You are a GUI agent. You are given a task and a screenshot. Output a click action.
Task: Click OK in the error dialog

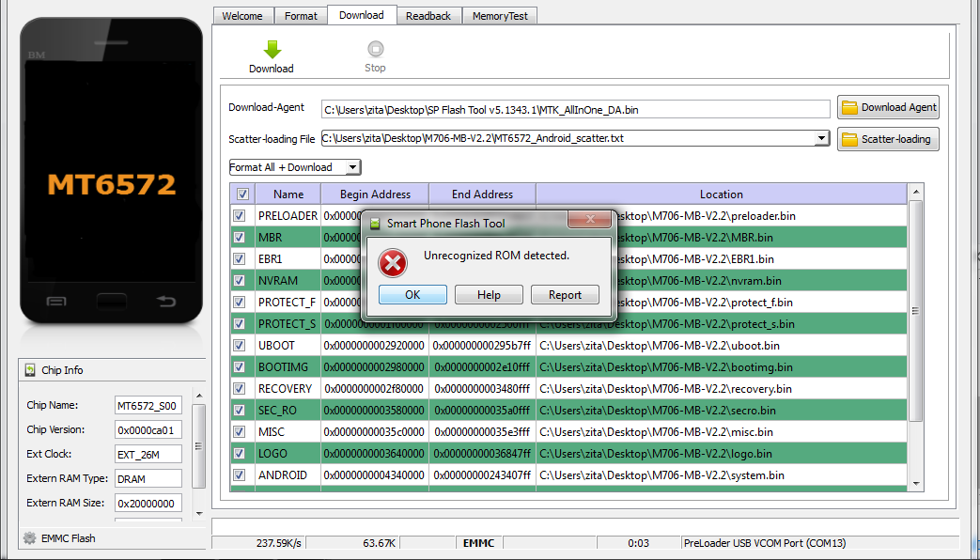point(412,294)
